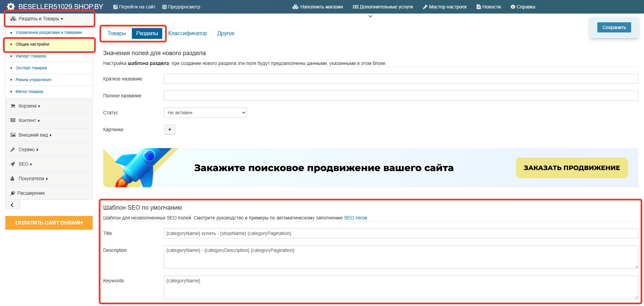Open the 'Покупатели' customers section icon
644x306 pixels.
pyautogui.click(x=13, y=178)
